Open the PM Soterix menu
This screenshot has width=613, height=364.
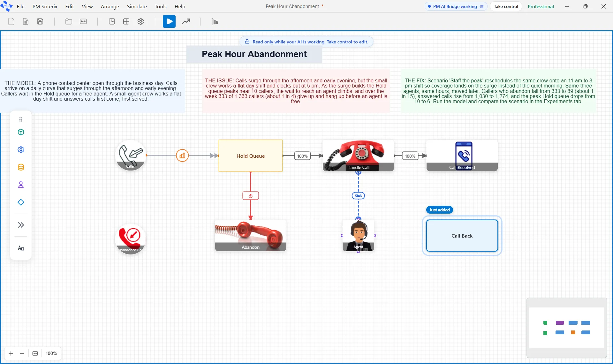tap(45, 6)
